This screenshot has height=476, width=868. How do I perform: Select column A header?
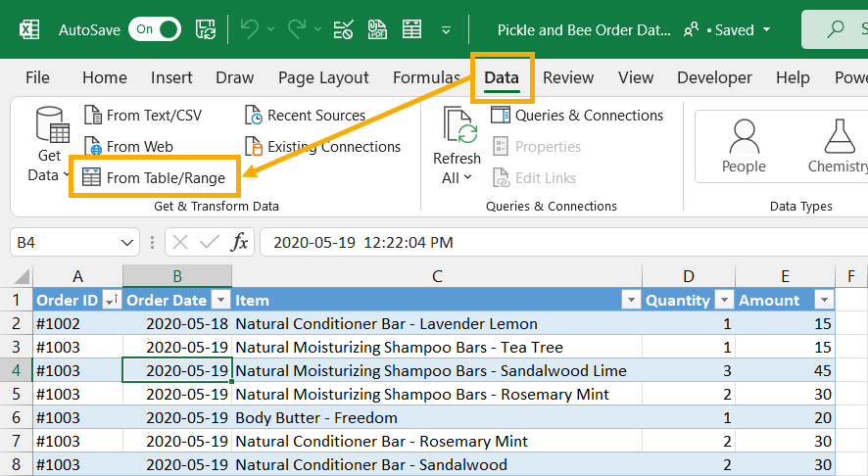pos(77,275)
